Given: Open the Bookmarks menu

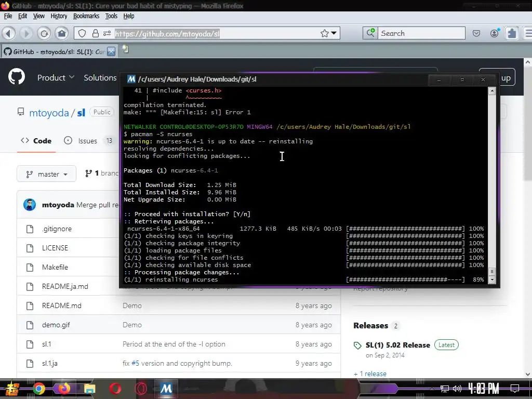Looking at the screenshot, I should coord(86,16).
